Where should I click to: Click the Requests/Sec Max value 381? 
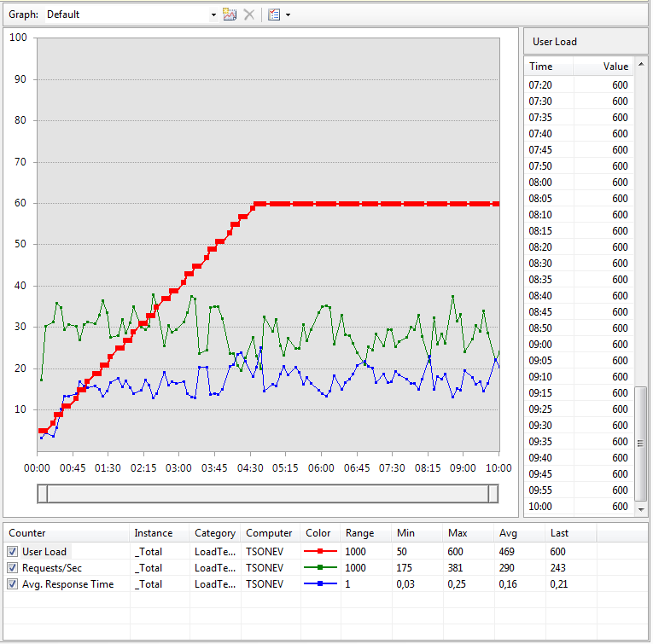pyautogui.click(x=455, y=568)
